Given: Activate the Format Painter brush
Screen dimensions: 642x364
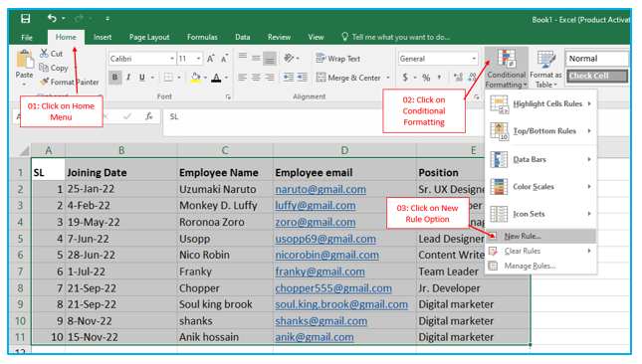Looking at the screenshot, I should pos(70,82).
